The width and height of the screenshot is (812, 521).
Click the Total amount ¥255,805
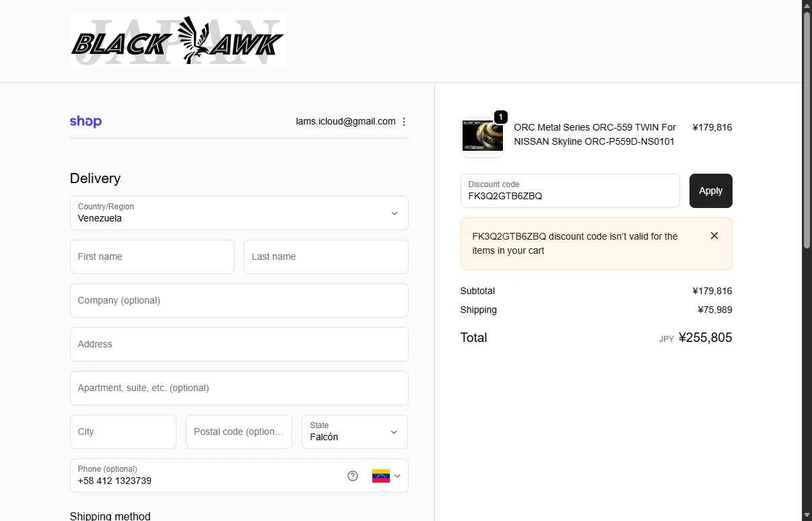pyautogui.click(x=705, y=338)
